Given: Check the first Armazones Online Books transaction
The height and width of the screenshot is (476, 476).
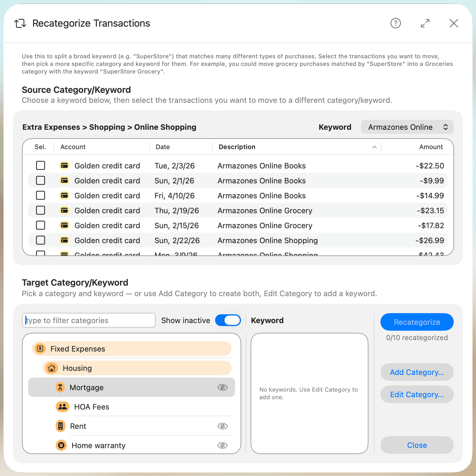Looking at the screenshot, I should click(40, 166).
